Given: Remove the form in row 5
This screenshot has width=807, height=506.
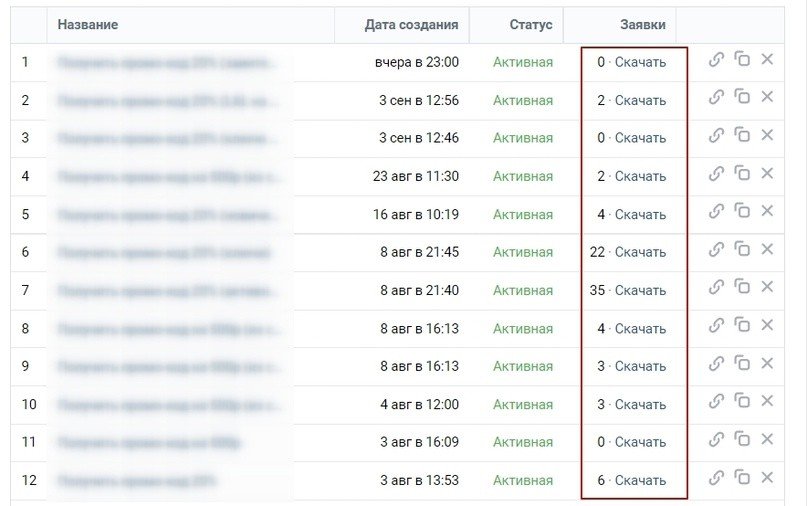Looking at the screenshot, I should click(x=767, y=212).
